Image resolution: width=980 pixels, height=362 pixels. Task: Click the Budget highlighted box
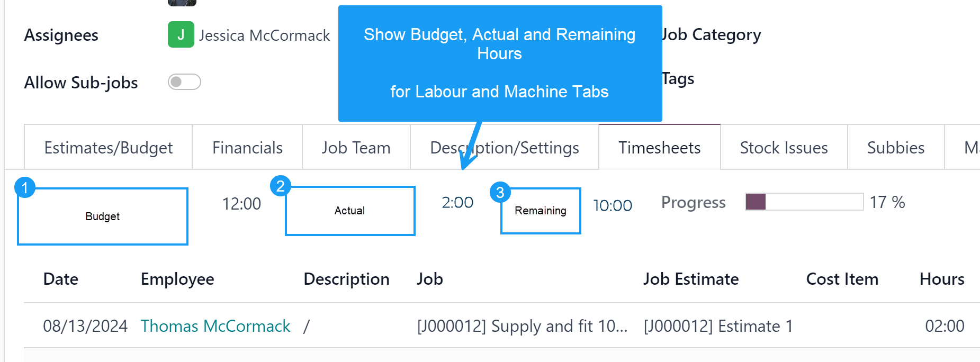pos(103,216)
